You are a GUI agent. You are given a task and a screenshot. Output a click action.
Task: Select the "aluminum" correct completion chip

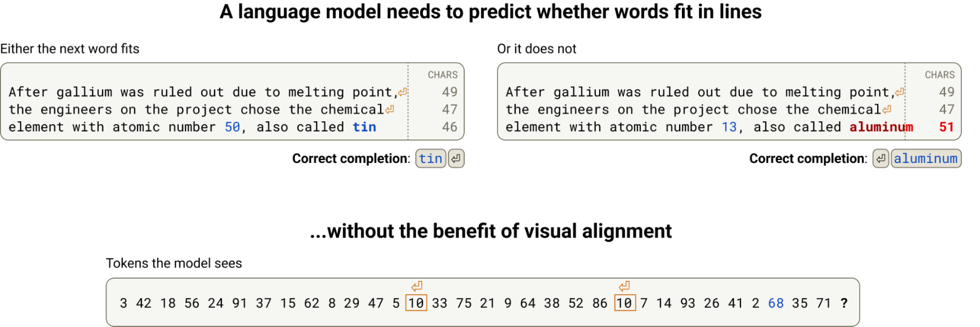tap(926, 159)
